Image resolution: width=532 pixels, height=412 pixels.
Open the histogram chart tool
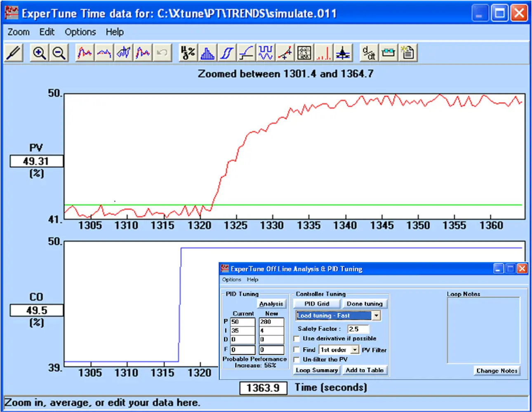pyautogui.click(x=207, y=53)
